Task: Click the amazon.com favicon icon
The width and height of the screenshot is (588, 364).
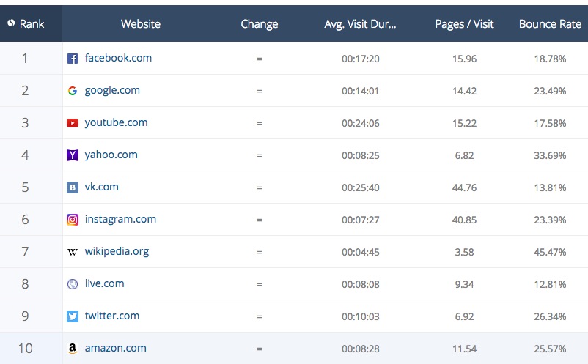Action: [x=73, y=349]
